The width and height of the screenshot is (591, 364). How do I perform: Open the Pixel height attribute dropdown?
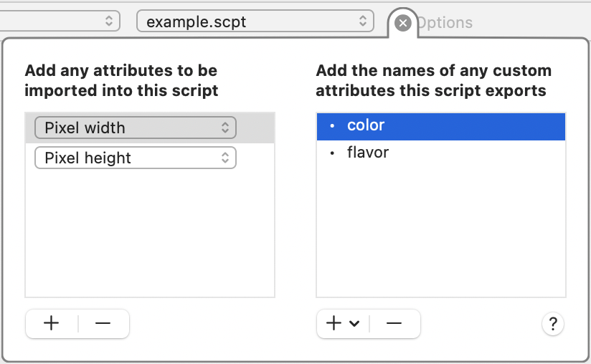136,158
